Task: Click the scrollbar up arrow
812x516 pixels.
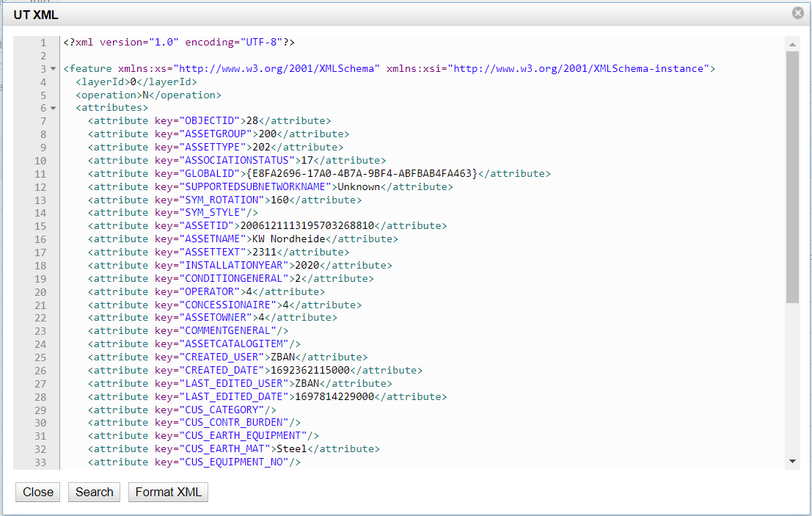Action: point(792,45)
